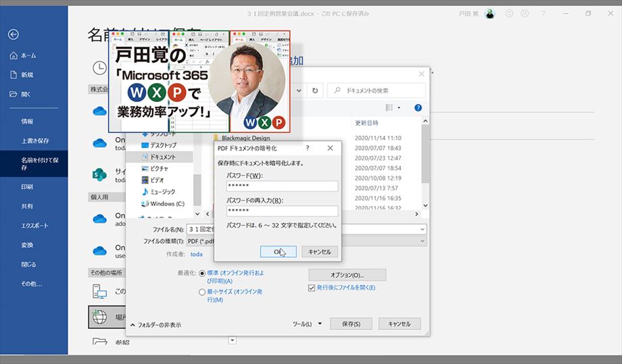Close the PDF ドキュメントの暗号化 dialog
This screenshot has width=622, height=364.
pyautogui.click(x=330, y=148)
